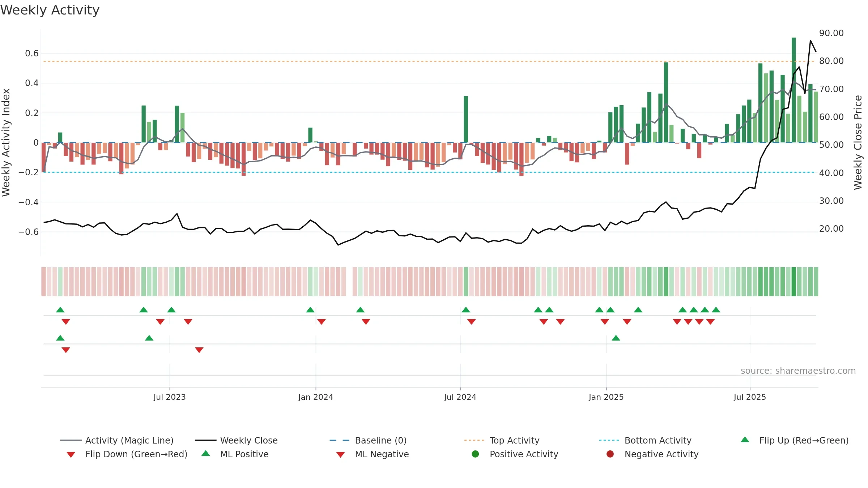The width and height of the screenshot is (868, 488).
Task: Click the Negative Activity red legend dot
Action: tap(610, 454)
